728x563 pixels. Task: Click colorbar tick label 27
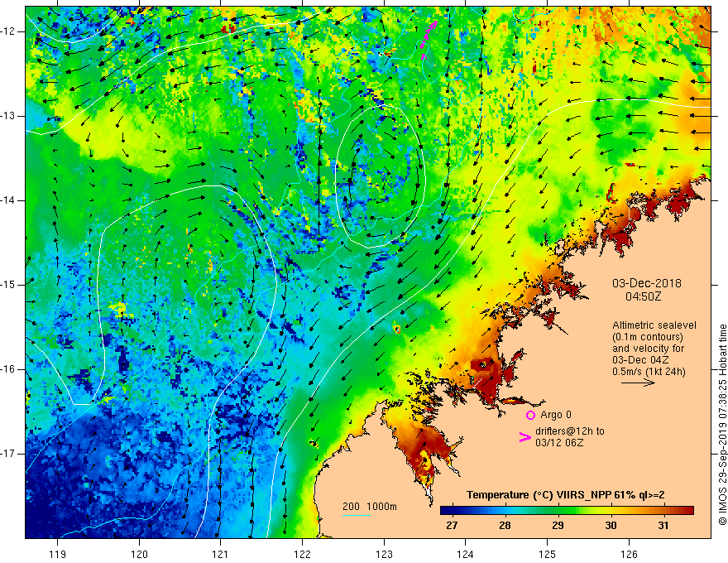point(452,525)
